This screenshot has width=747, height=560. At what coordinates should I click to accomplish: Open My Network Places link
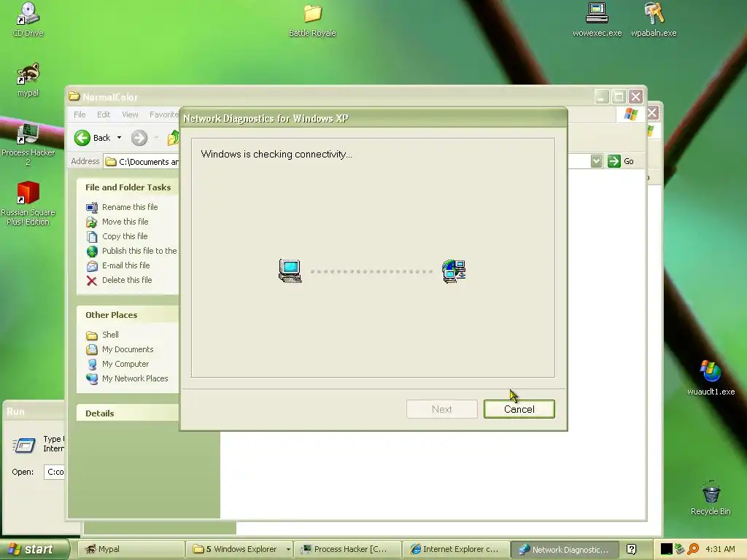(127, 378)
